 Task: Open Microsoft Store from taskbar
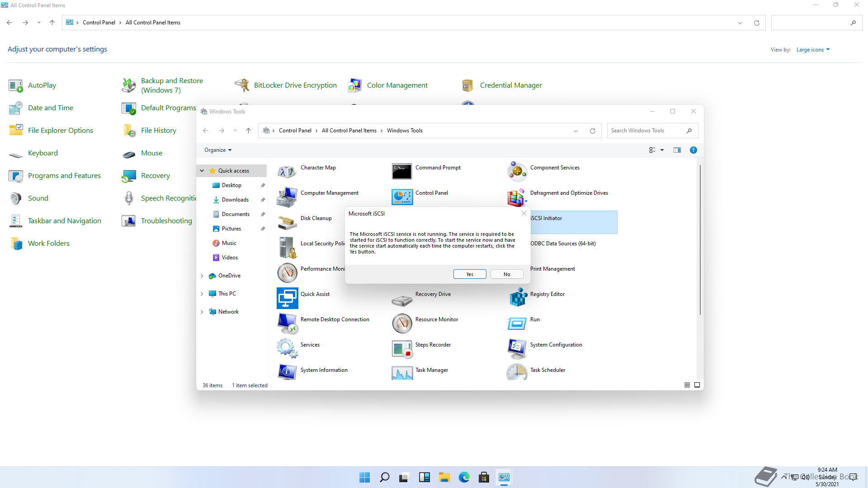click(484, 477)
